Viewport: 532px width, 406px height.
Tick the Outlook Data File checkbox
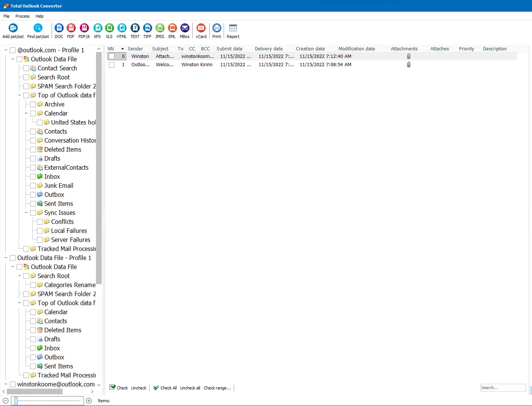[x=20, y=59]
